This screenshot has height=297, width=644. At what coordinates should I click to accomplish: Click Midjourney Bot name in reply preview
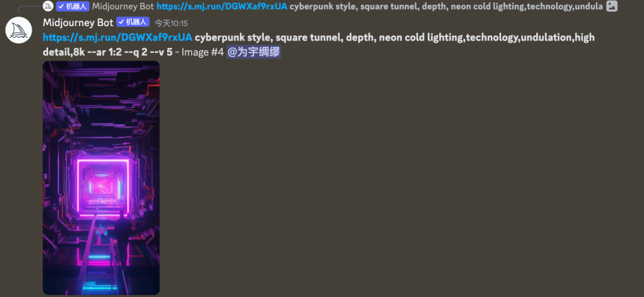click(x=123, y=6)
